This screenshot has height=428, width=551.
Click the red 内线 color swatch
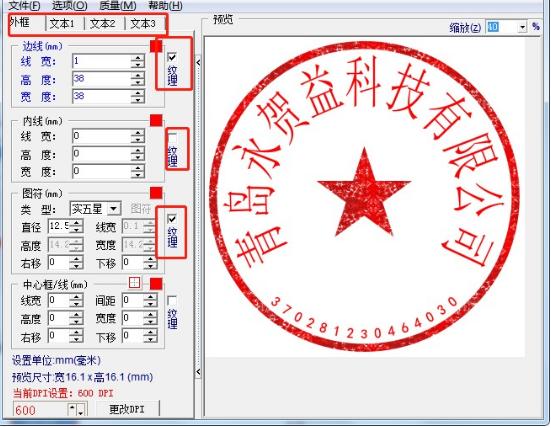click(156, 121)
